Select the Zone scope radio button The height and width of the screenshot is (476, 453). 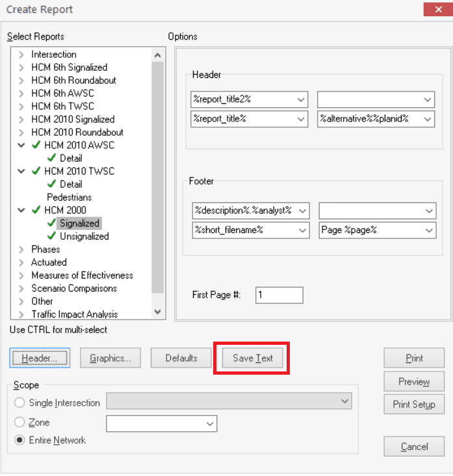click(19, 422)
